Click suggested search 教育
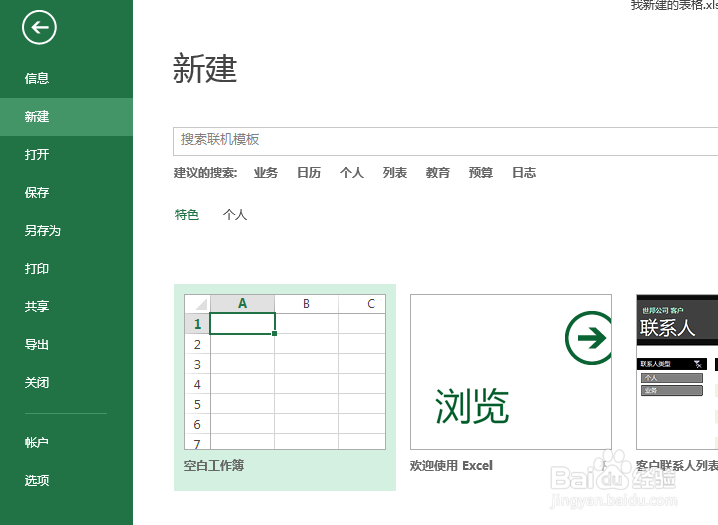 click(438, 173)
